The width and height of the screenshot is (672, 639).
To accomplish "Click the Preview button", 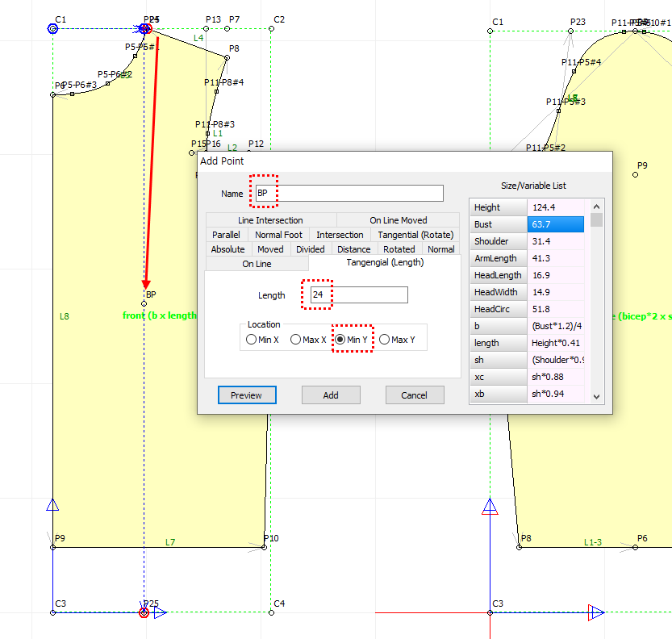I will click(x=247, y=395).
